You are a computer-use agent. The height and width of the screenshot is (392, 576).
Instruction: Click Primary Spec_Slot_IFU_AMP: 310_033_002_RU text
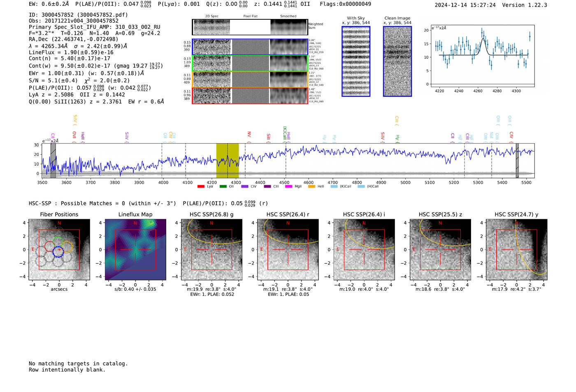94,27
